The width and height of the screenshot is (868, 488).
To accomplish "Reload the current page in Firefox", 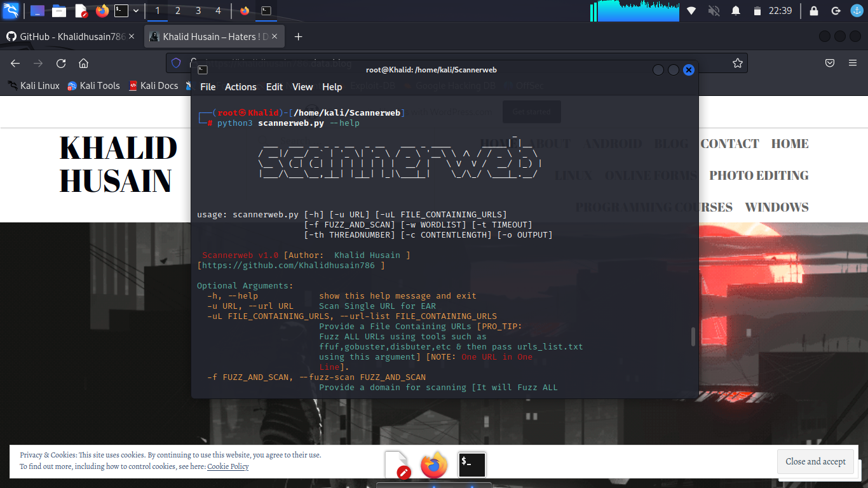I will pyautogui.click(x=61, y=63).
